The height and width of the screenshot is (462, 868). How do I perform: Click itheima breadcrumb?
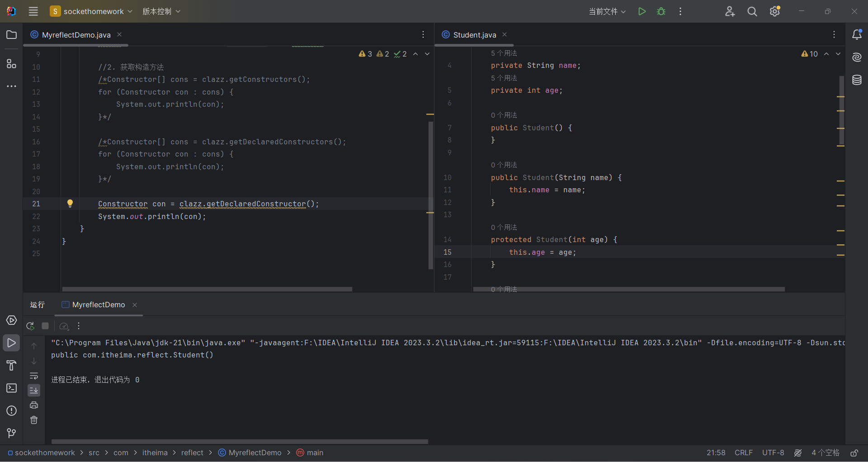tap(155, 452)
